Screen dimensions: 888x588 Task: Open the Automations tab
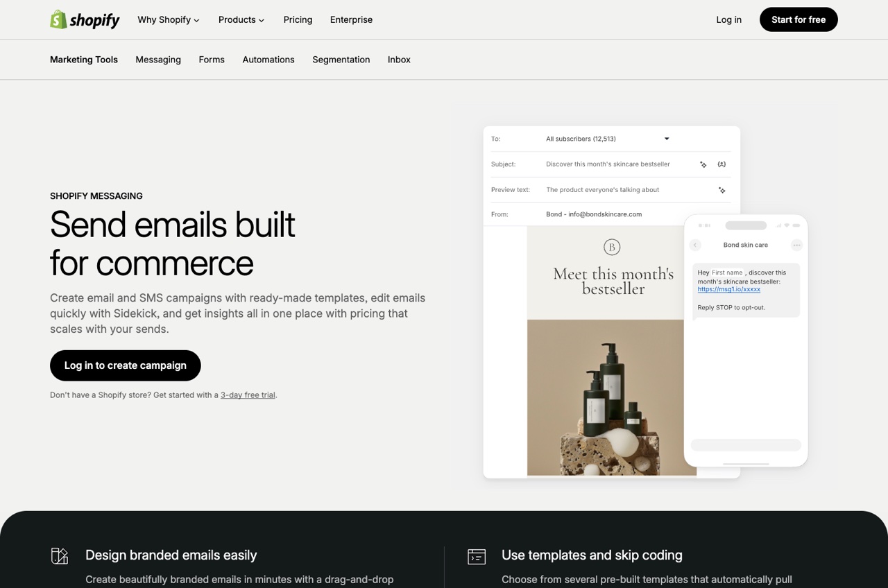click(x=268, y=60)
